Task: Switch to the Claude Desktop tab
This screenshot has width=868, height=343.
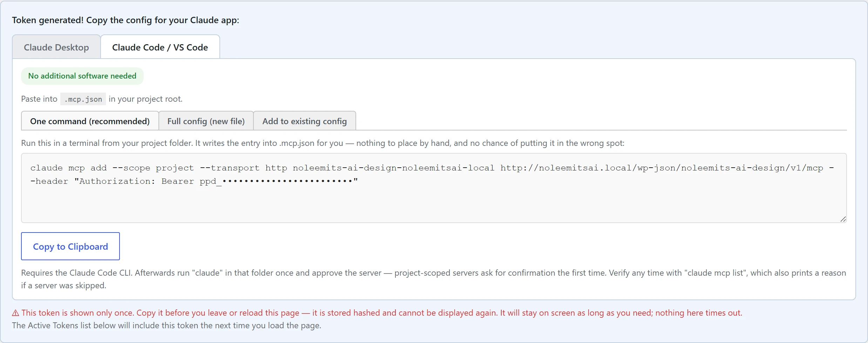Action: point(56,47)
